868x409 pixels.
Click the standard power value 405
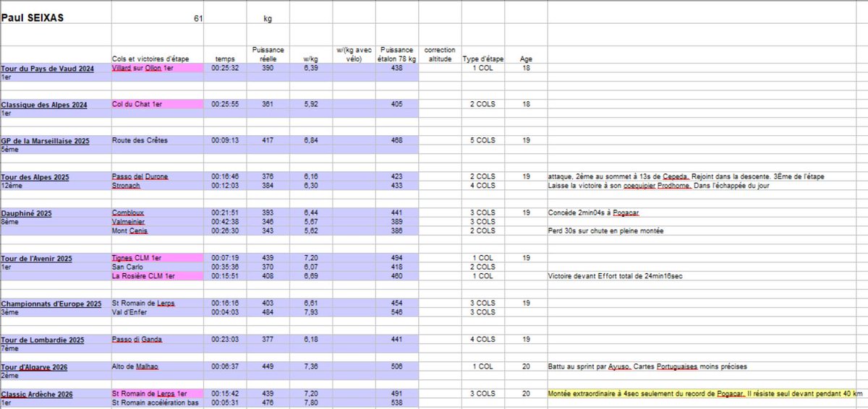click(x=396, y=105)
